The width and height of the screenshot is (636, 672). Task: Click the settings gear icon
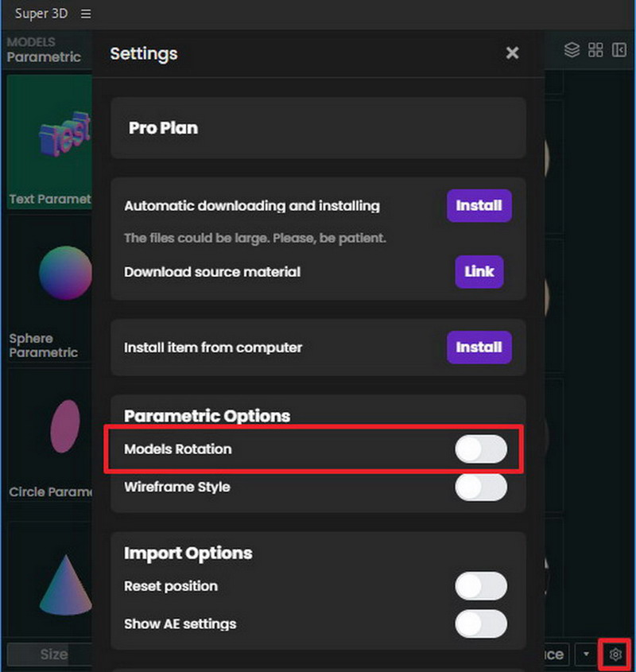point(615,655)
